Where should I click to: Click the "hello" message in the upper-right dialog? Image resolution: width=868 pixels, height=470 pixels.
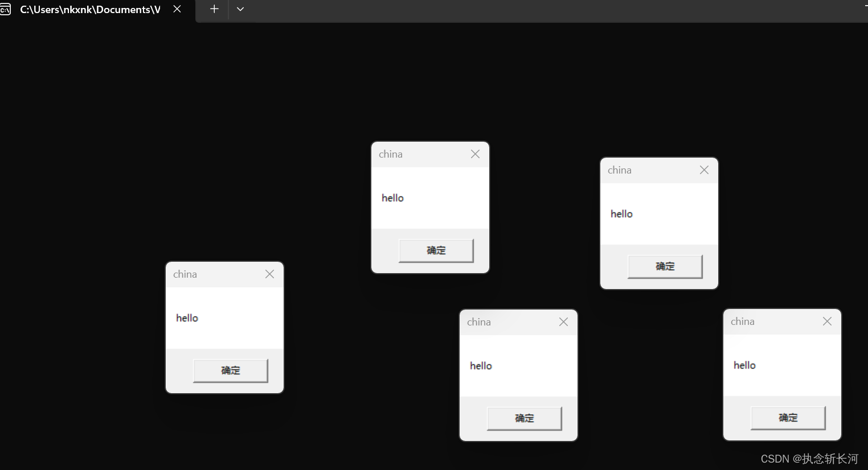point(621,214)
